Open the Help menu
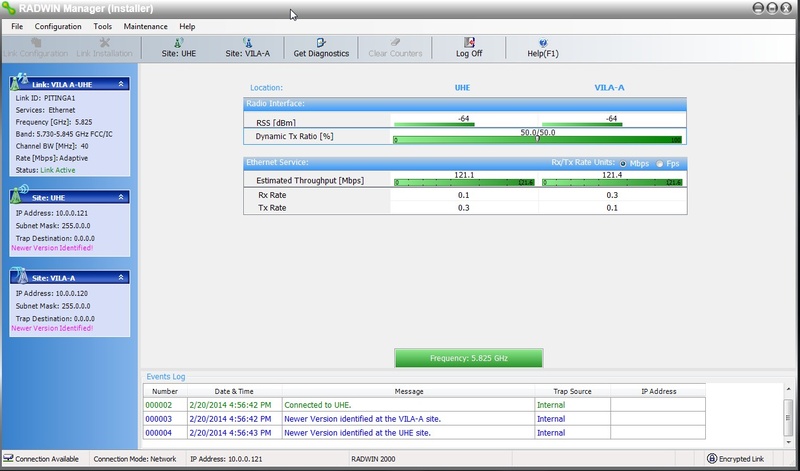Screen dimensions: 800x471 click(187, 27)
